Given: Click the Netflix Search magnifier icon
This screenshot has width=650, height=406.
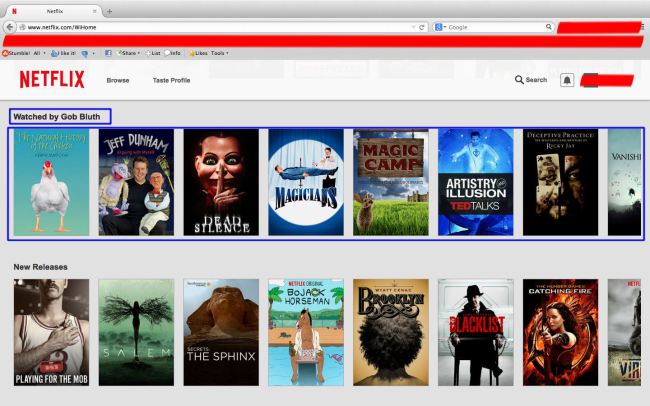Looking at the screenshot, I should point(519,80).
